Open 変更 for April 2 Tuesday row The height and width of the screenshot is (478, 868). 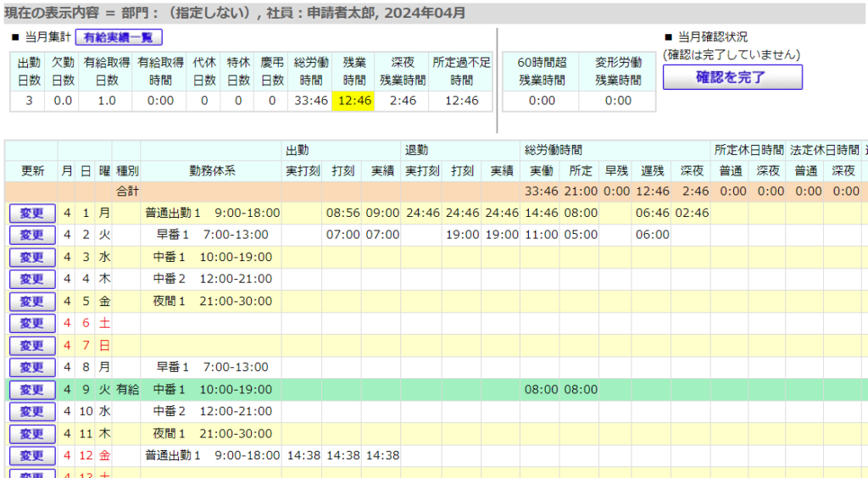(x=31, y=236)
